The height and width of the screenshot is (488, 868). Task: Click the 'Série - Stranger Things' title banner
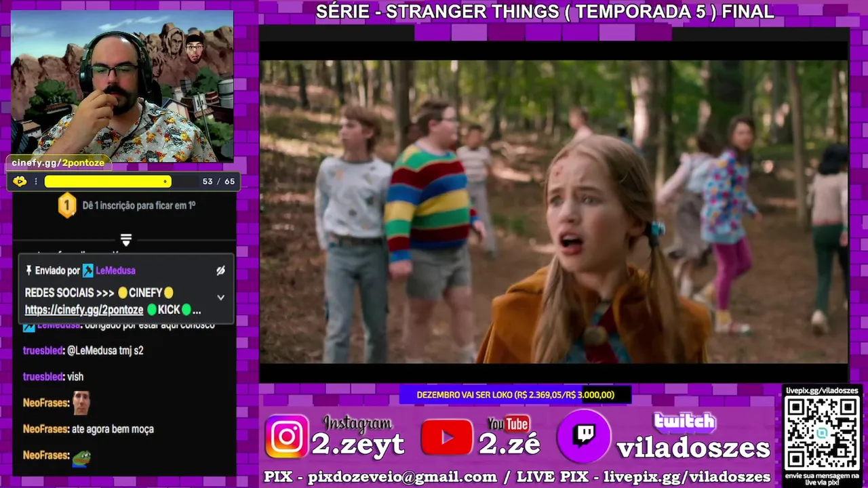pos(545,12)
